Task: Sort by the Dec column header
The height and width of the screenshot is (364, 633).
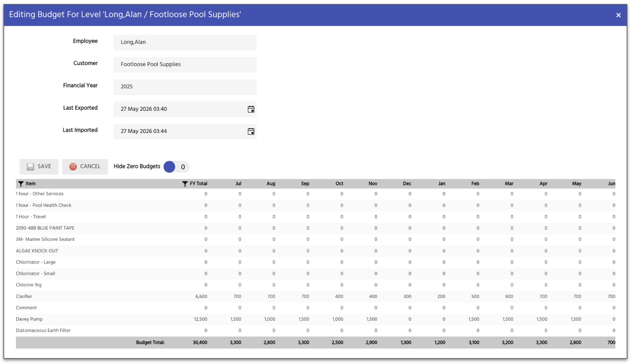Action: [x=407, y=184]
